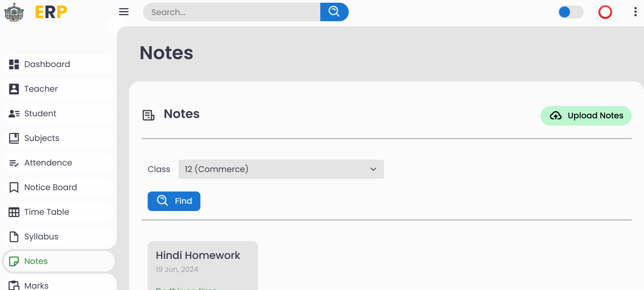The width and height of the screenshot is (644, 290).
Task: Click the Attendence checklist icon
Action: [x=14, y=163]
